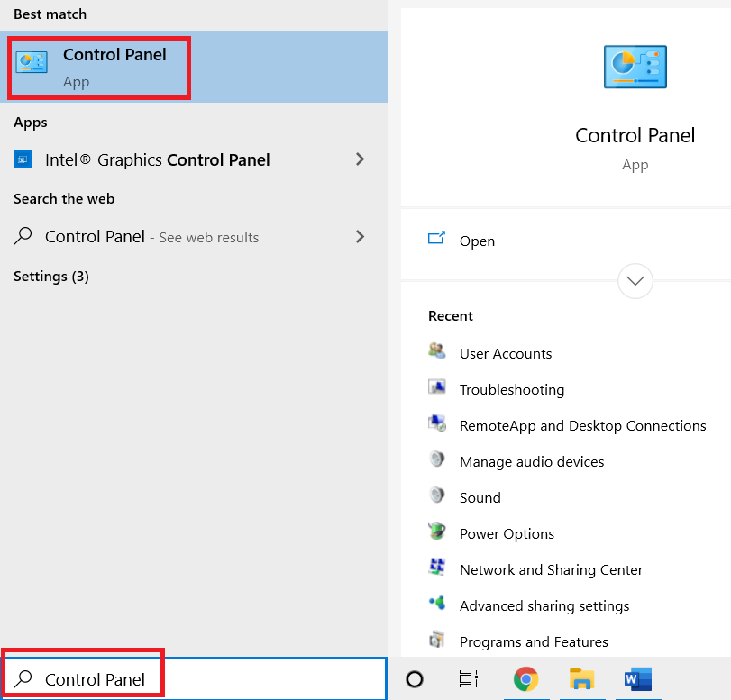Viewport: 731px width, 700px height.
Task: Open recent item Manage audio devices
Action: click(x=532, y=461)
